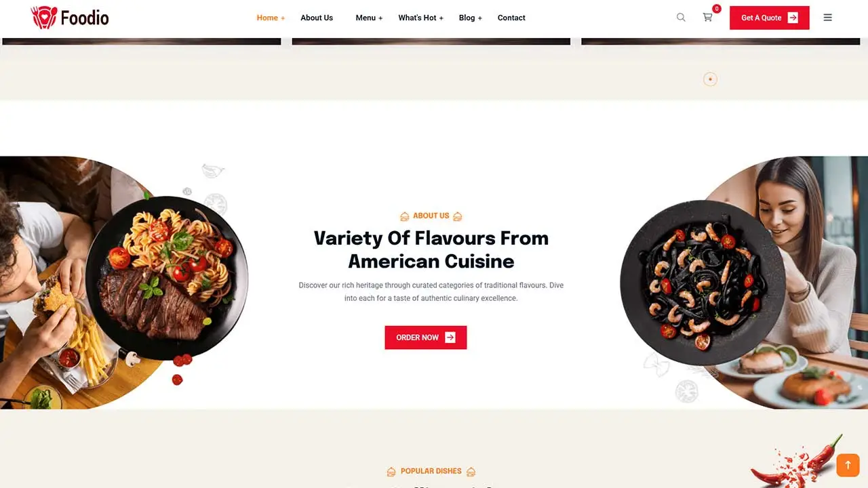
Task: Click the Foodio logo
Action: click(x=70, y=18)
